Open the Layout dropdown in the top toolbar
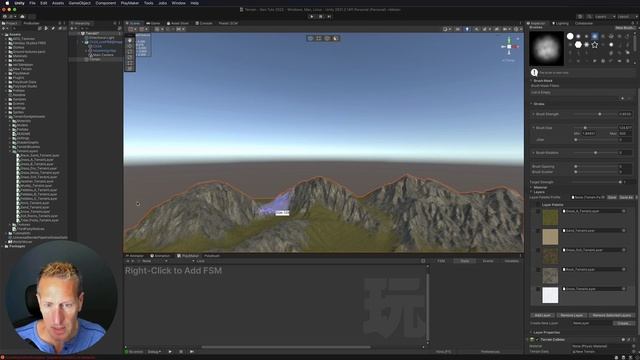 pyautogui.click(x=627, y=17)
